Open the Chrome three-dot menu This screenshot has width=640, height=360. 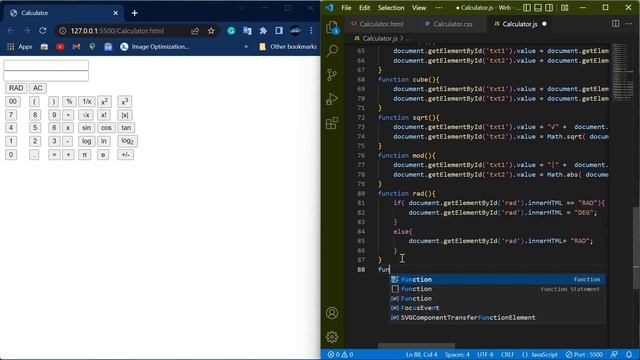pos(311,31)
